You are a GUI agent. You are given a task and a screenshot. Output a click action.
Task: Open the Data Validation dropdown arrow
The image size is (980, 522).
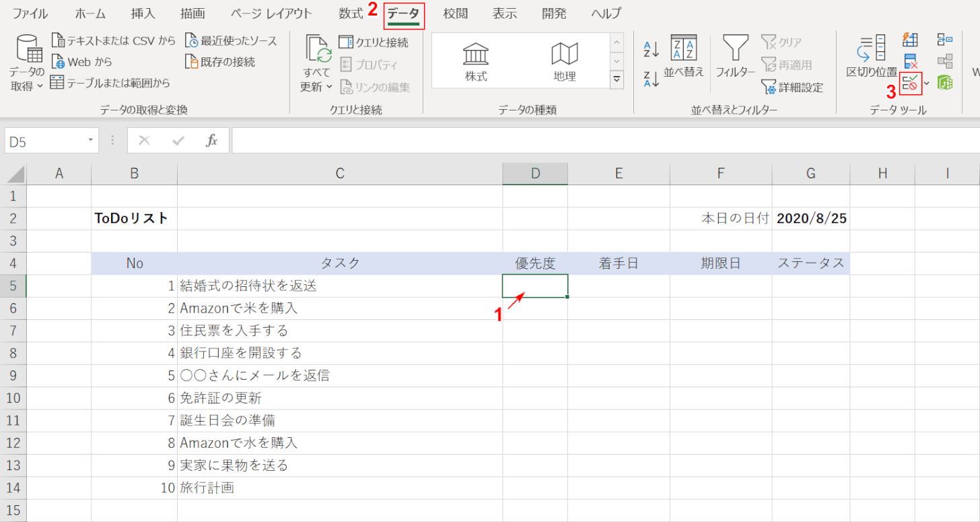pyautogui.click(x=927, y=83)
